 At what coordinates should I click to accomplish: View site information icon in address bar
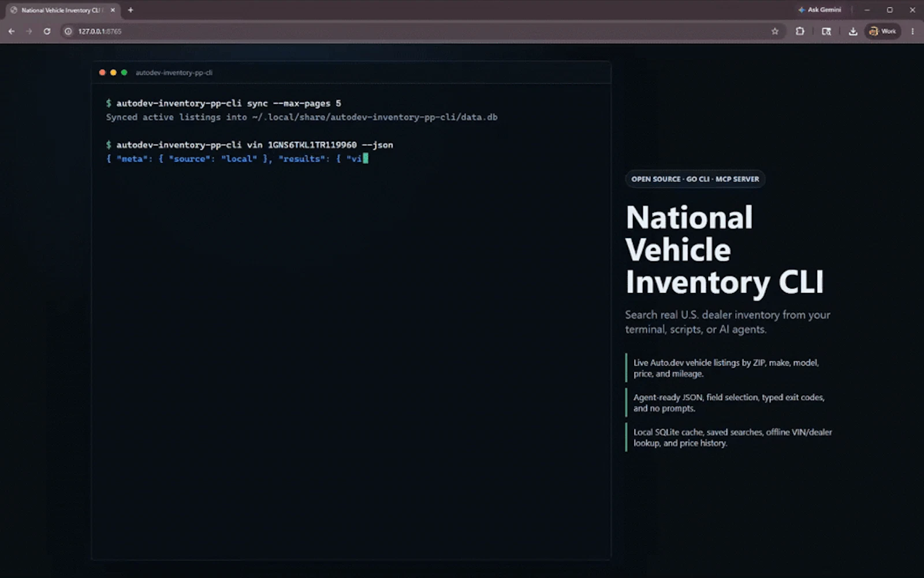pyautogui.click(x=68, y=31)
